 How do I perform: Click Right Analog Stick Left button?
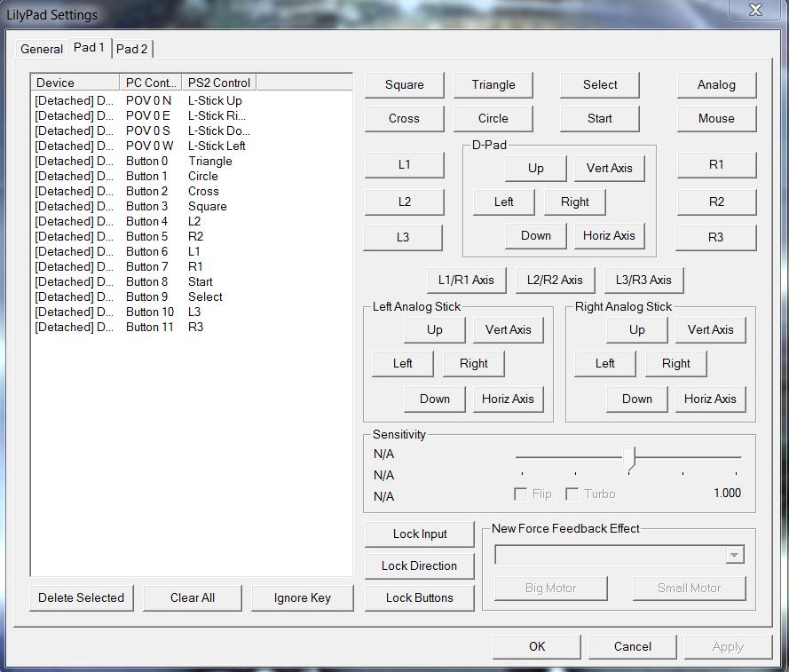coord(604,363)
